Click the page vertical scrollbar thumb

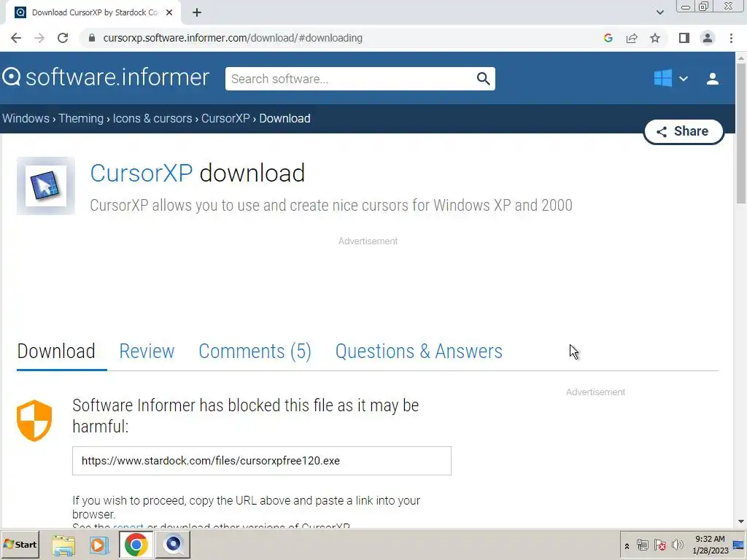point(741,133)
